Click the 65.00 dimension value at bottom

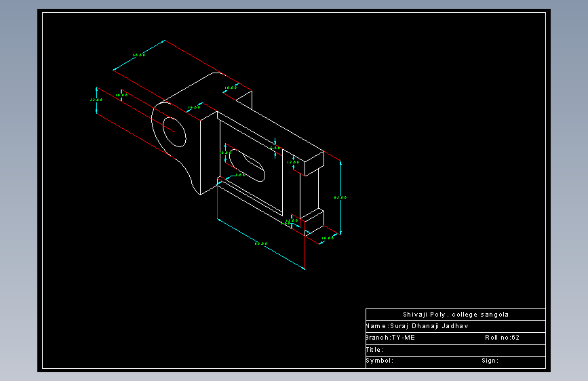coord(261,243)
